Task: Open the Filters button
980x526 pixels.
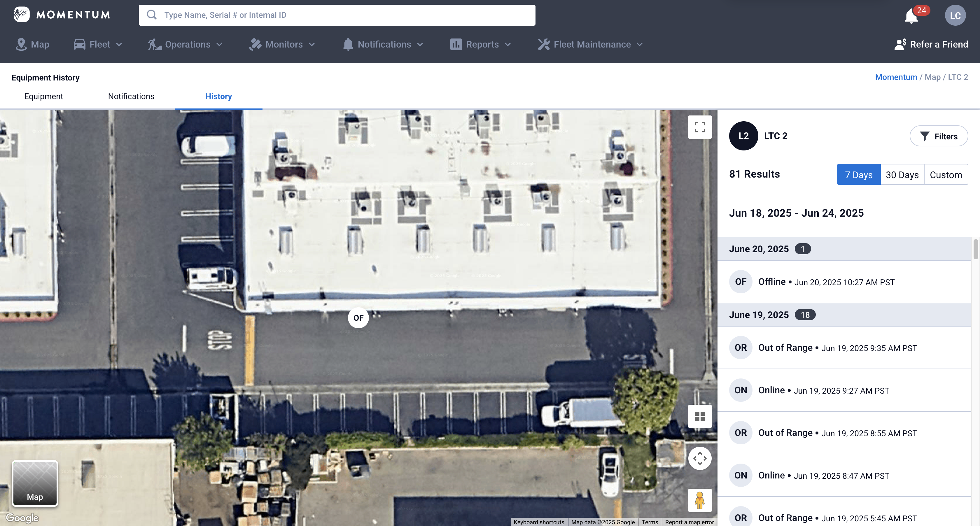Action: tap(939, 136)
